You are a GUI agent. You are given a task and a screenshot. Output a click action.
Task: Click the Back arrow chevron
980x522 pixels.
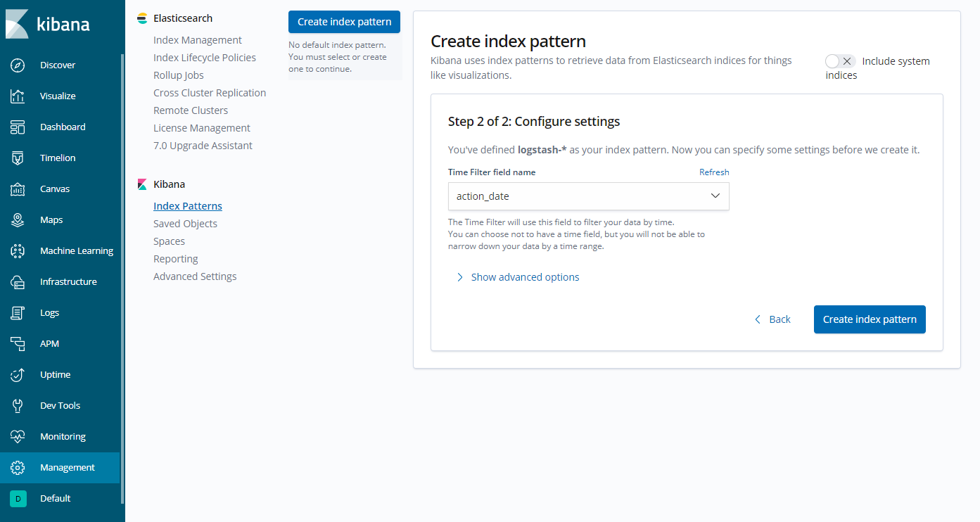(758, 319)
